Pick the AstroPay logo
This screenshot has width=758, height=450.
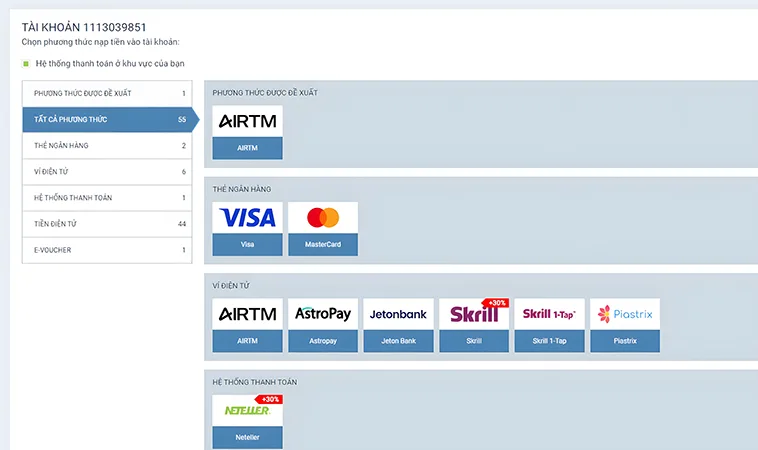323,314
